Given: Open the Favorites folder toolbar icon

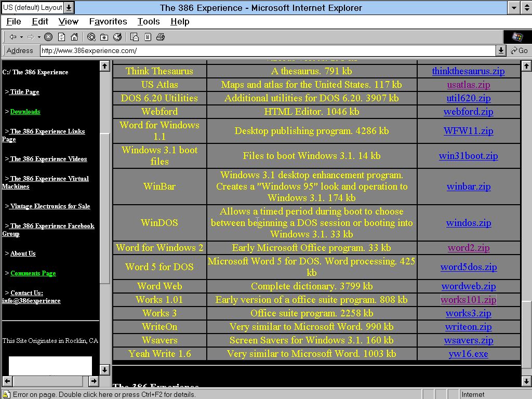Looking at the screenshot, I should 104,37.
